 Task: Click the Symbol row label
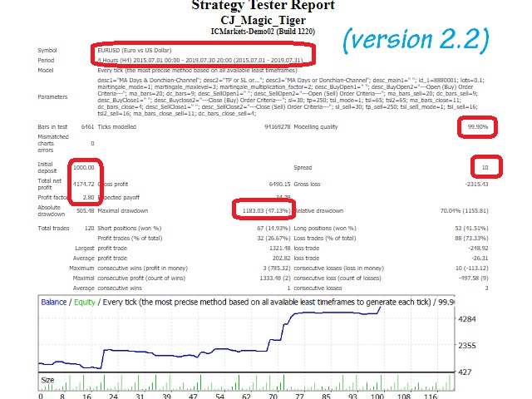(47, 50)
